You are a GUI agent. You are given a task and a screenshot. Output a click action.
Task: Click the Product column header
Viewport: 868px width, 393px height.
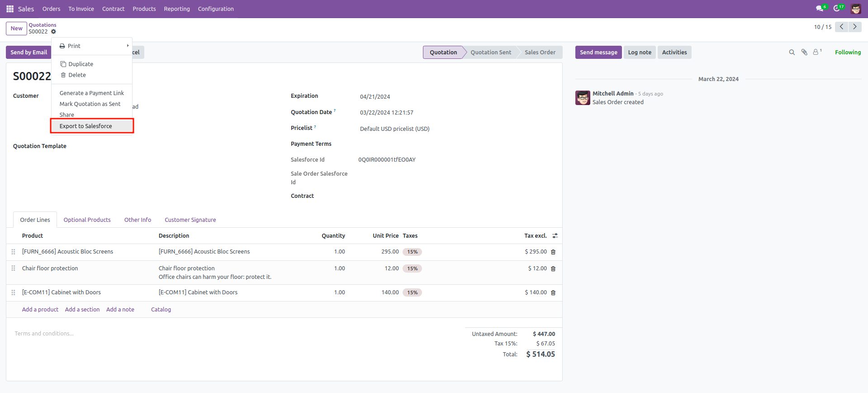point(33,236)
